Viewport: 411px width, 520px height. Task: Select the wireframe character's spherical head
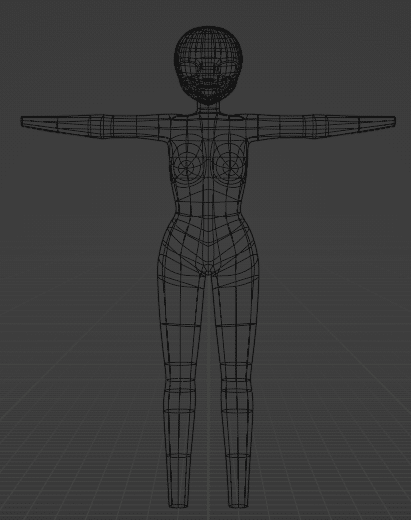pos(208,65)
